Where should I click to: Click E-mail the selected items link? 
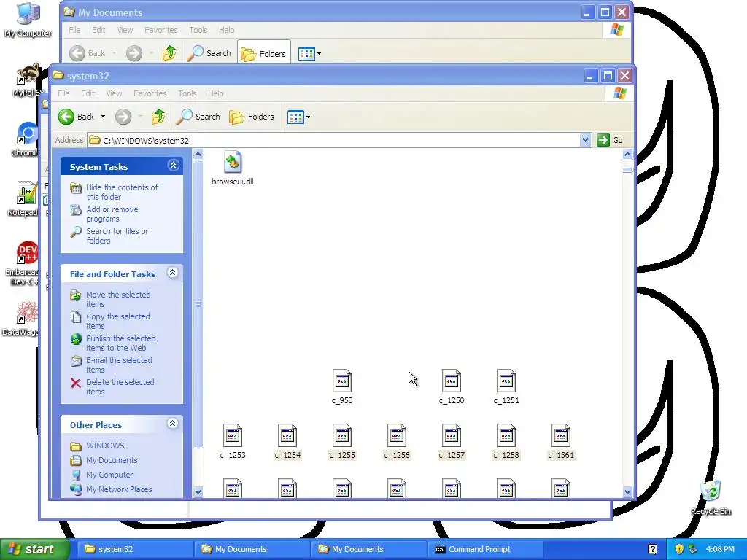pyautogui.click(x=119, y=365)
